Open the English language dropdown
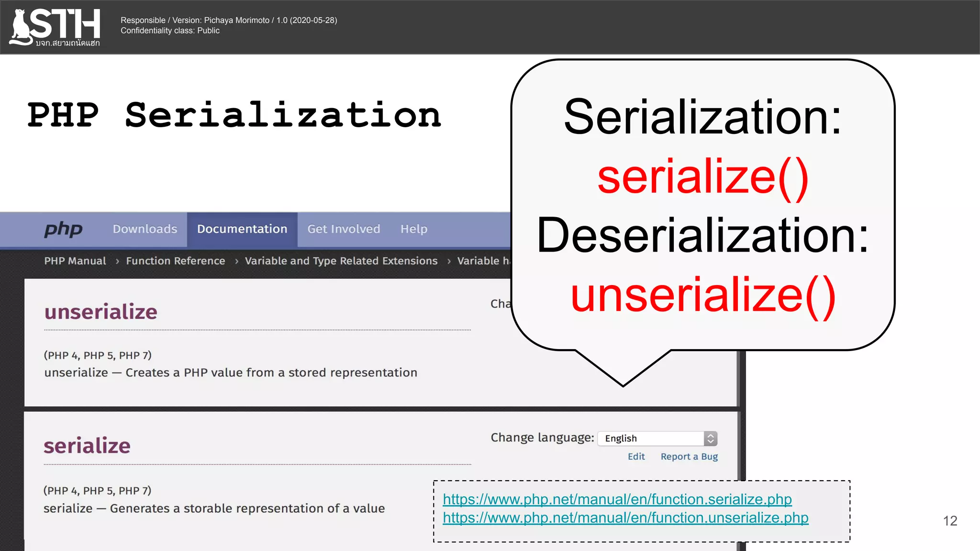This screenshot has width=980, height=551. (651, 439)
